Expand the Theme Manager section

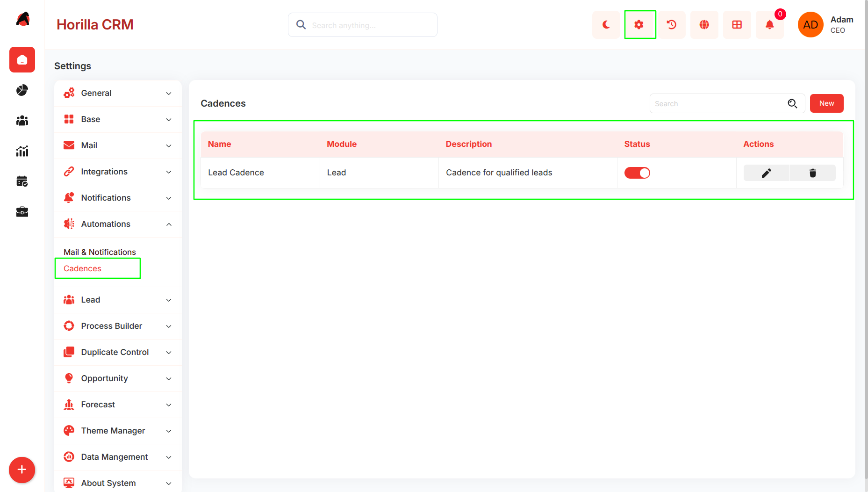(118, 431)
